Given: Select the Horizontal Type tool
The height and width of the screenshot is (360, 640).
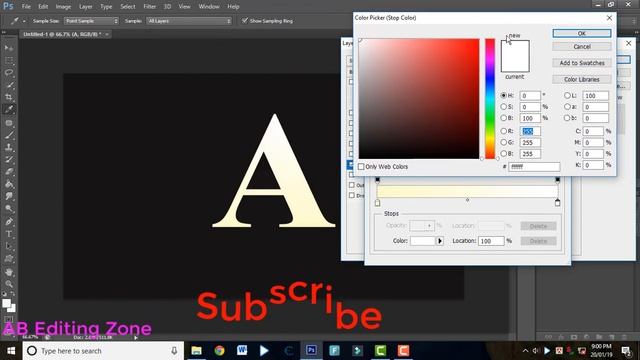Looking at the screenshot, I should click(x=9, y=234).
